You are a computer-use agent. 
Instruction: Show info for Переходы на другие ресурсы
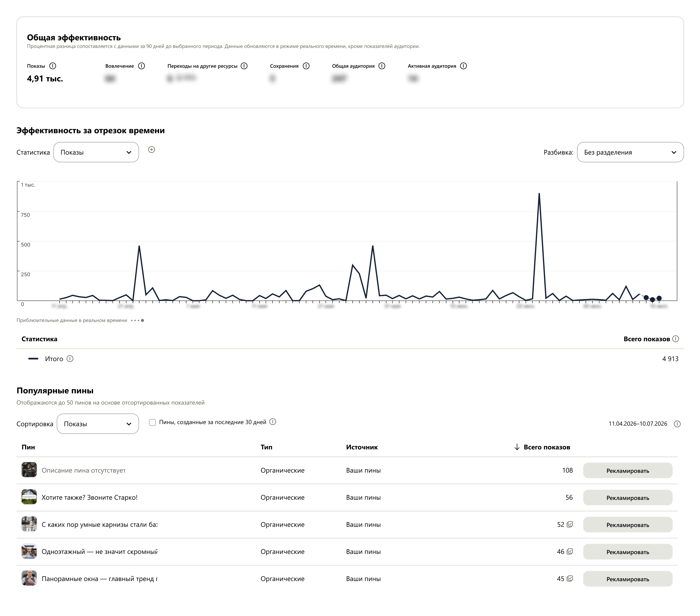click(x=244, y=66)
